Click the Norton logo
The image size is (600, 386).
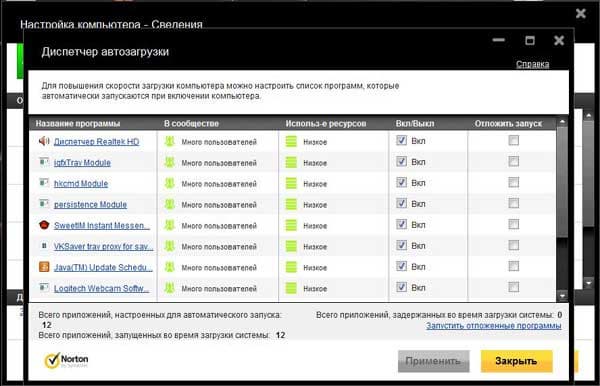pyautogui.click(x=66, y=360)
